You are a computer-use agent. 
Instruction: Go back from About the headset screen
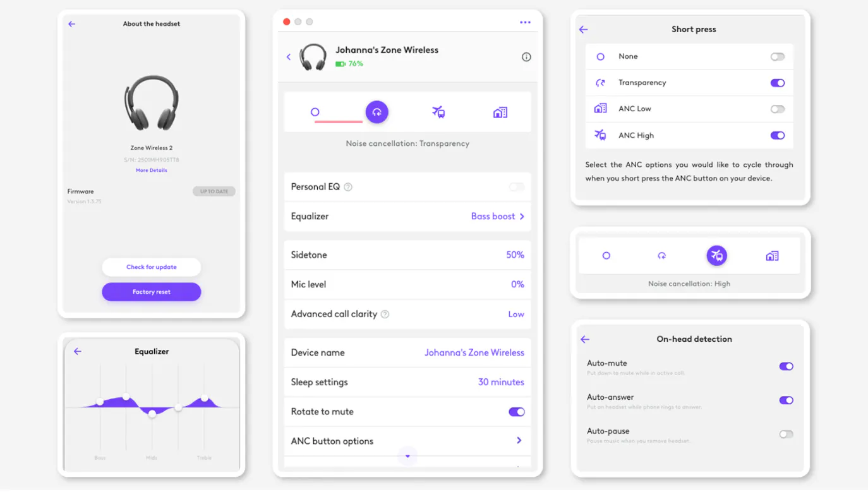72,24
